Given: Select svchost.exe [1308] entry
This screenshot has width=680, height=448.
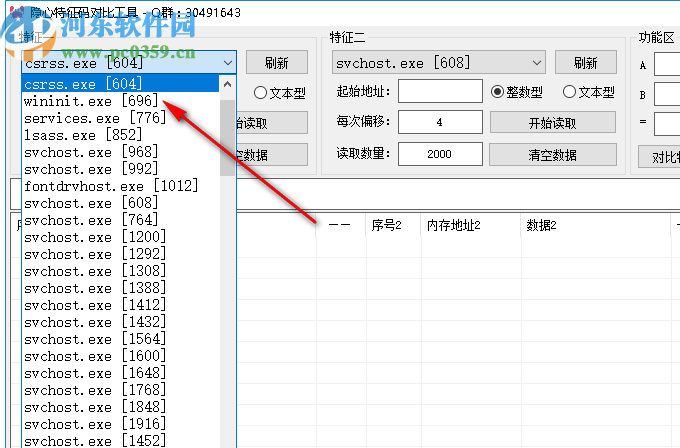Looking at the screenshot, I should [x=121, y=271].
